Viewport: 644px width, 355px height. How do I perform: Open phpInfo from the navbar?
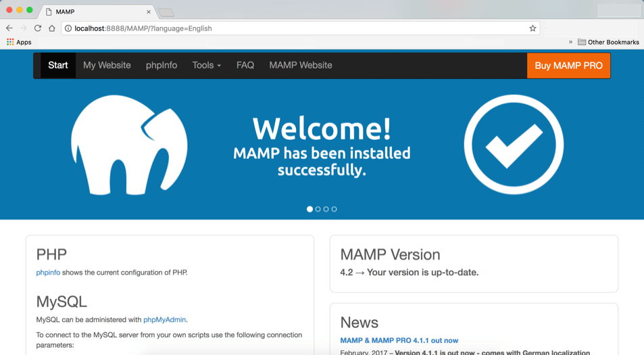(x=162, y=66)
